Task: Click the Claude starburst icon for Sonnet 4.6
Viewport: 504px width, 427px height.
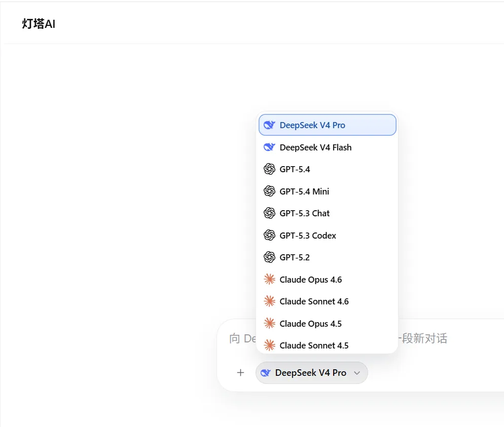Action: coord(269,301)
